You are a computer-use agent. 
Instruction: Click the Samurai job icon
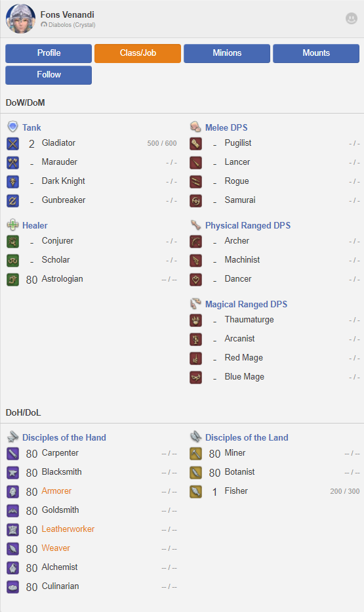click(x=195, y=201)
